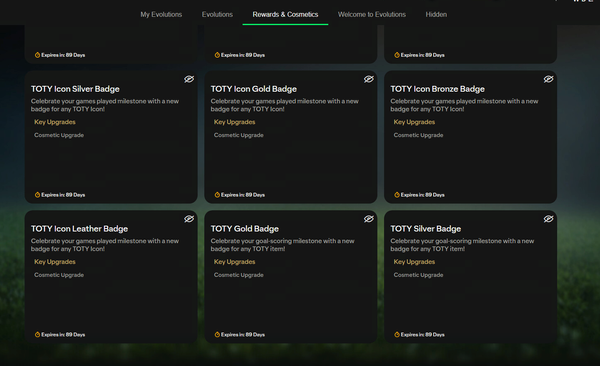Click Key Upgrades under TOTY Icon Leather Badge
Screen dimensions: 600x366
55,262
